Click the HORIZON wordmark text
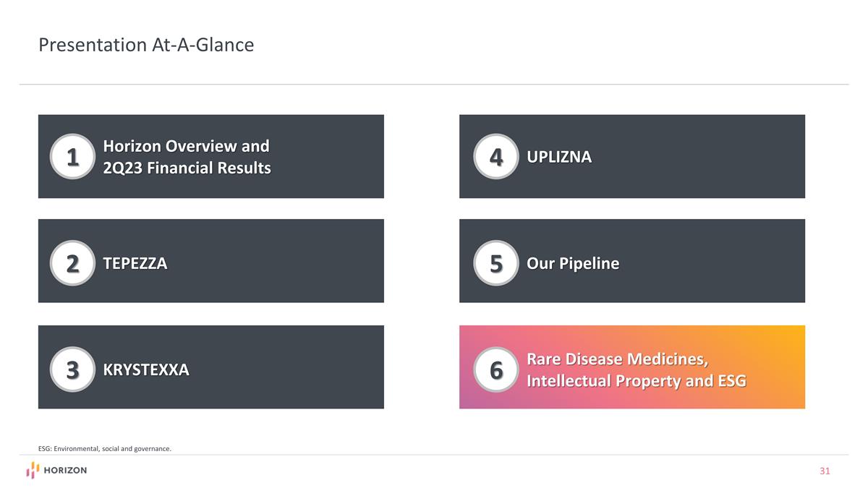The height and width of the screenshot is (488, 868). point(65,471)
